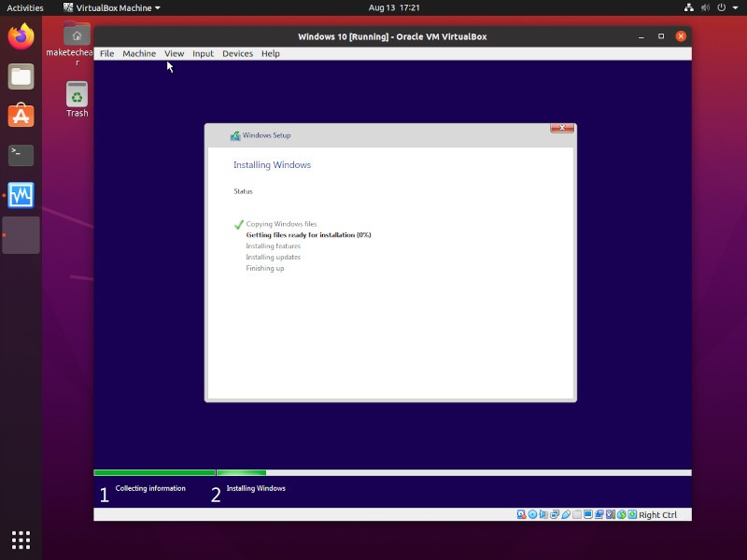Click the running VirtualBox VM dock item

(x=21, y=235)
